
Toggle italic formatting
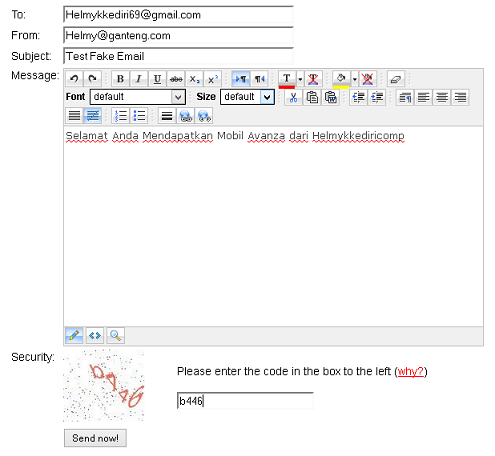click(138, 79)
